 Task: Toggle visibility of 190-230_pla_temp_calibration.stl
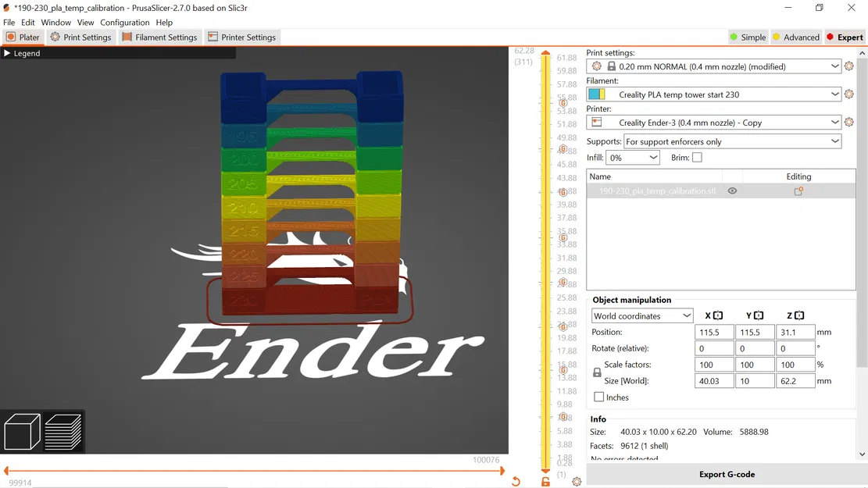coord(733,191)
